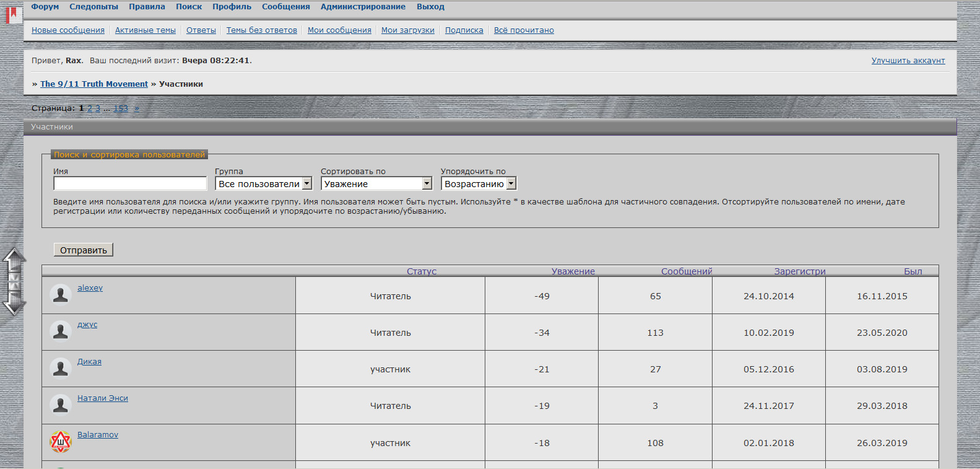980x469 pixels.
Task: Go to page 2 of members
Action: tap(90, 108)
